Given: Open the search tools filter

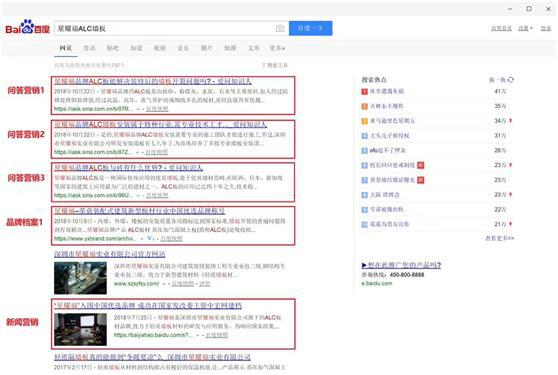Looking at the screenshot, I should (x=274, y=65).
